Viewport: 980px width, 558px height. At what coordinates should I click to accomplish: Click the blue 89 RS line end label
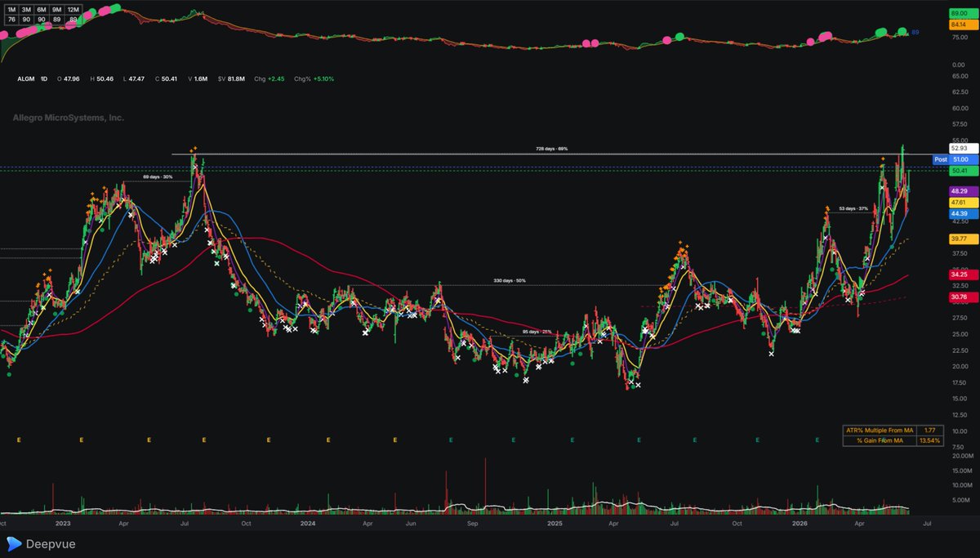point(915,32)
